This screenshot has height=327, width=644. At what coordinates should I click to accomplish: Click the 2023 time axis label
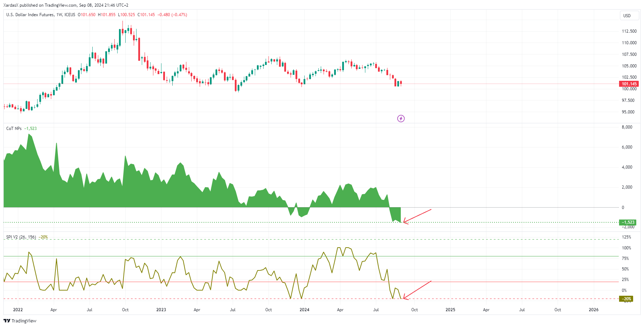[161, 310]
